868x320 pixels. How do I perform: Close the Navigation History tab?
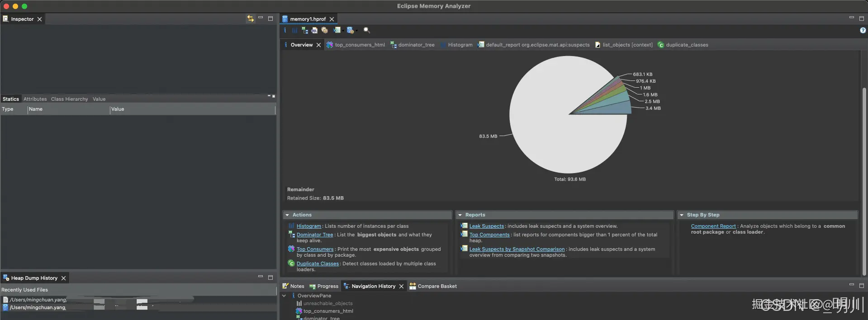[401, 286]
